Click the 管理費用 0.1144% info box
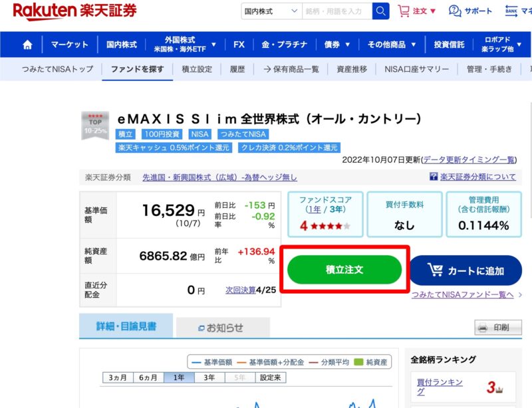 coord(483,215)
